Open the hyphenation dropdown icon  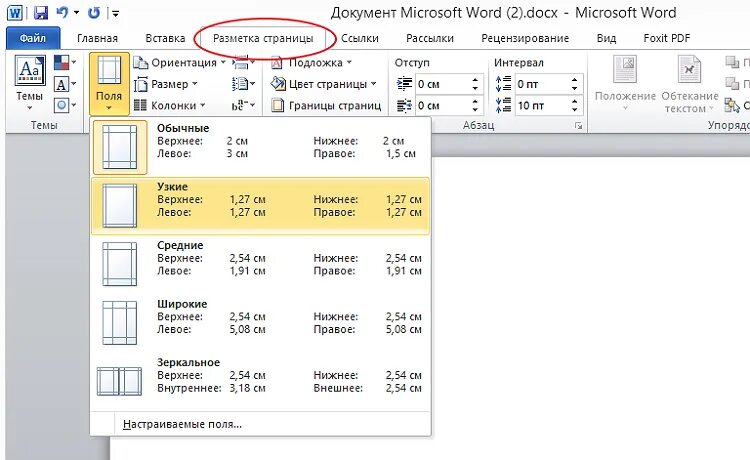click(x=243, y=105)
